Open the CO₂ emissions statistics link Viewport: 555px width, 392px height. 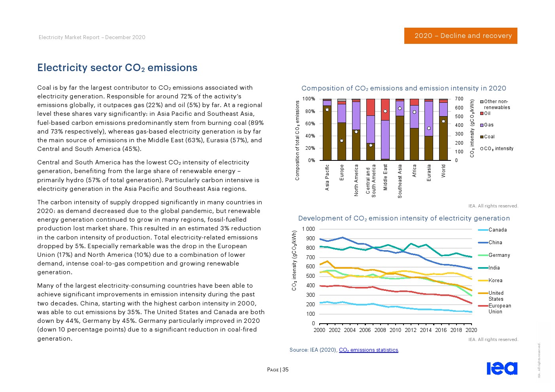(x=368, y=350)
